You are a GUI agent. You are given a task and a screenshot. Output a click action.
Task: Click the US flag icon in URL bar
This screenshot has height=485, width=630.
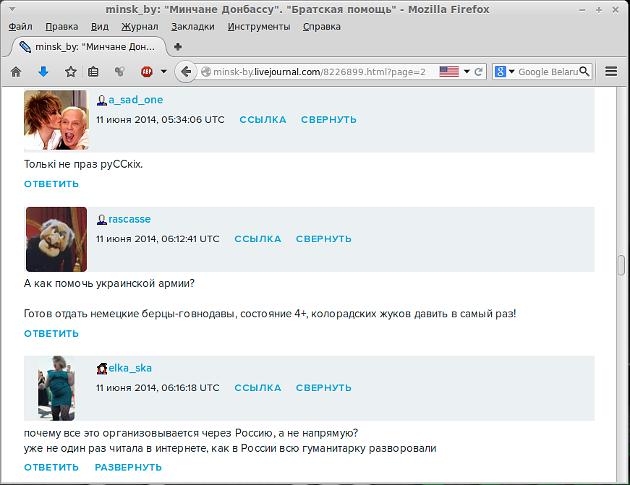coord(449,72)
